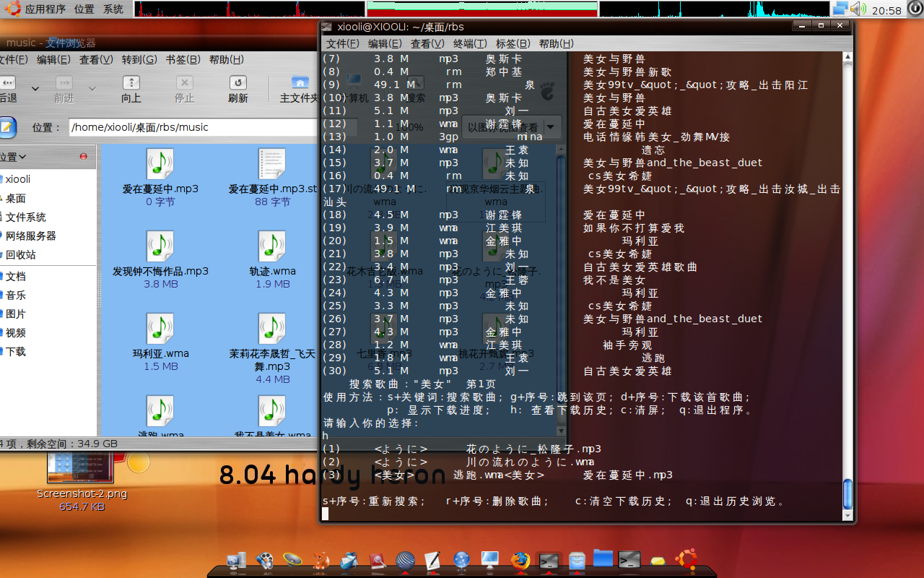The width and height of the screenshot is (924, 578).
Task: Select the 逃跑.wma file icon
Action: point(160,410)
